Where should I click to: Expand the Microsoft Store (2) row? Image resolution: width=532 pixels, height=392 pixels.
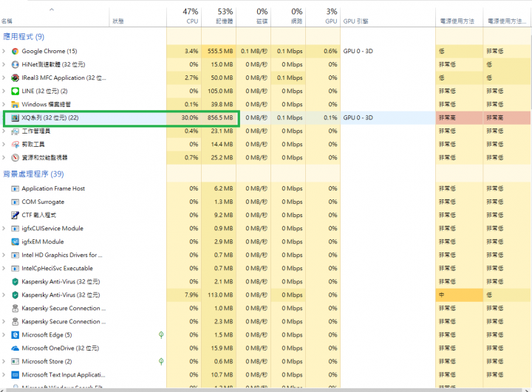click(x=4, y=362)
